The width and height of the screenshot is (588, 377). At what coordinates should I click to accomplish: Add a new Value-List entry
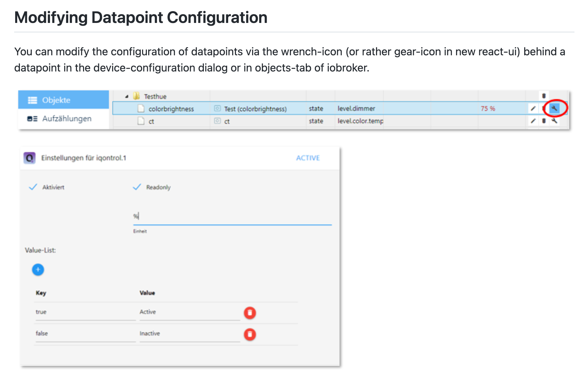coord(38,269)
